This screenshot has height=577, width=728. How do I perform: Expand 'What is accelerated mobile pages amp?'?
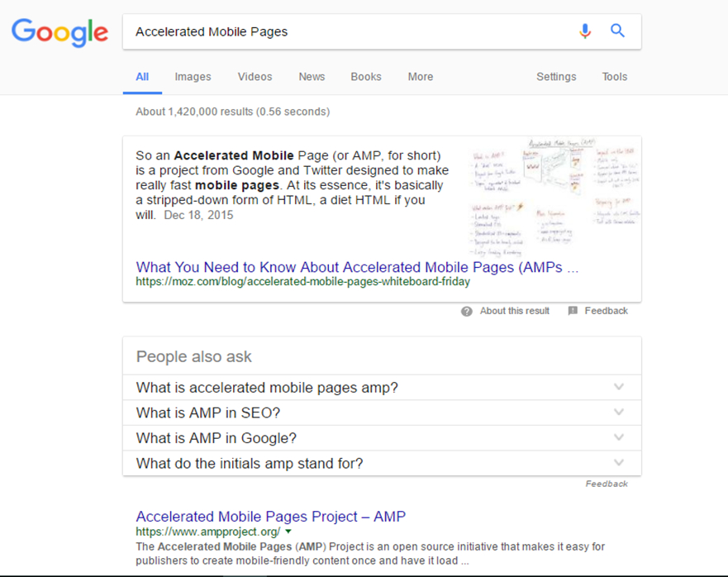point(382,388)
